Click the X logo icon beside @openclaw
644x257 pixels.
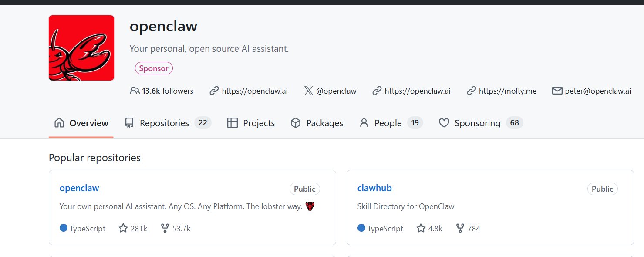click(309, 91)
